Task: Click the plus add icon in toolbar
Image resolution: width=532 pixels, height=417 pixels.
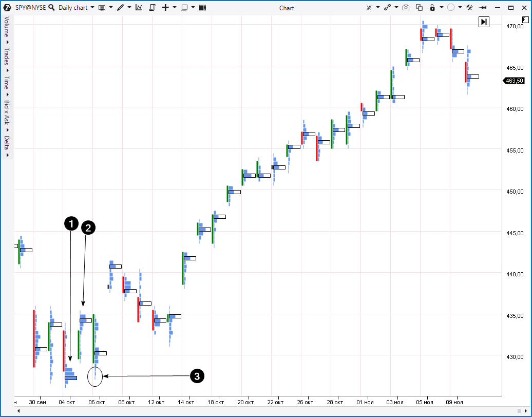Action: pyautogui.click(x=165, y=8)
